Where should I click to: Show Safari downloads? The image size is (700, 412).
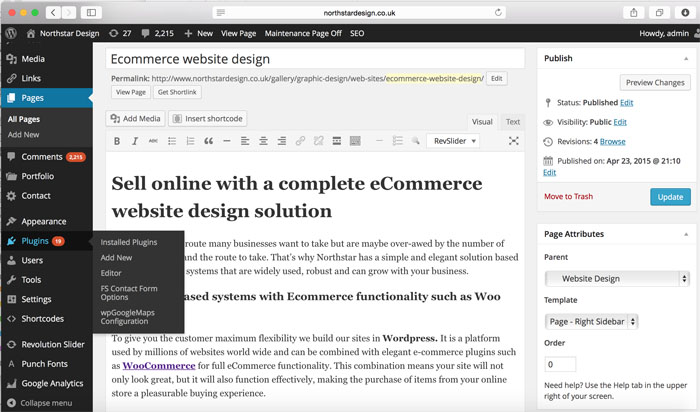tap(685, 12)
